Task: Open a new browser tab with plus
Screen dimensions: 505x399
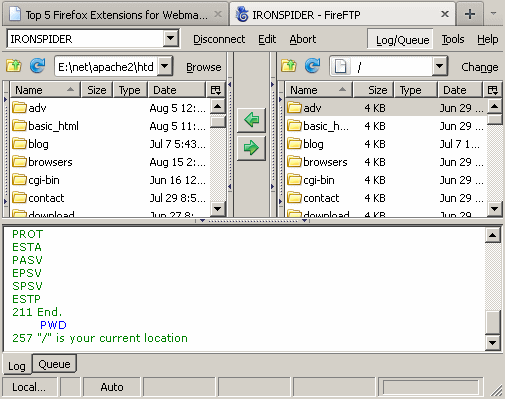Action: pos(470,14)
